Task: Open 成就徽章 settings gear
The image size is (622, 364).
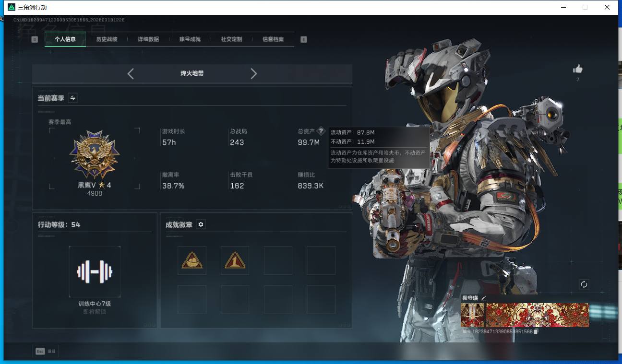Action: [x=201, y=224]
